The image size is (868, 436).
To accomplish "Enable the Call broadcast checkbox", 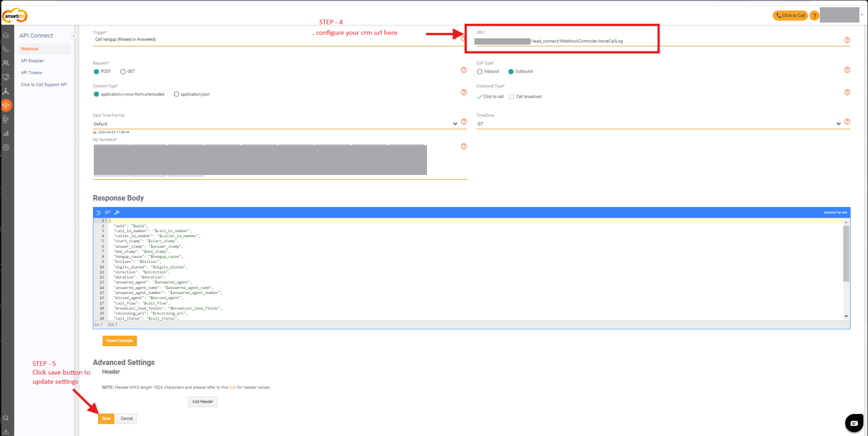I will pyautogui.click(x=512, y=96).
